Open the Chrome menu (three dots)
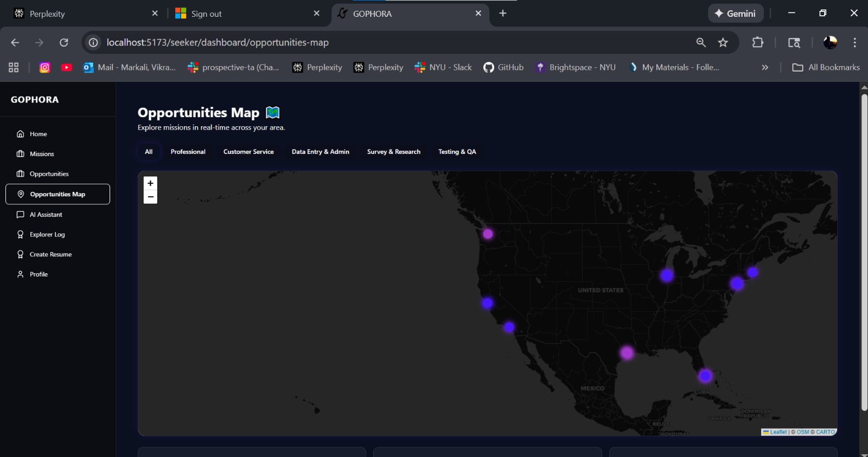This screenshot has height=457, width=868. tap(854, 42)
